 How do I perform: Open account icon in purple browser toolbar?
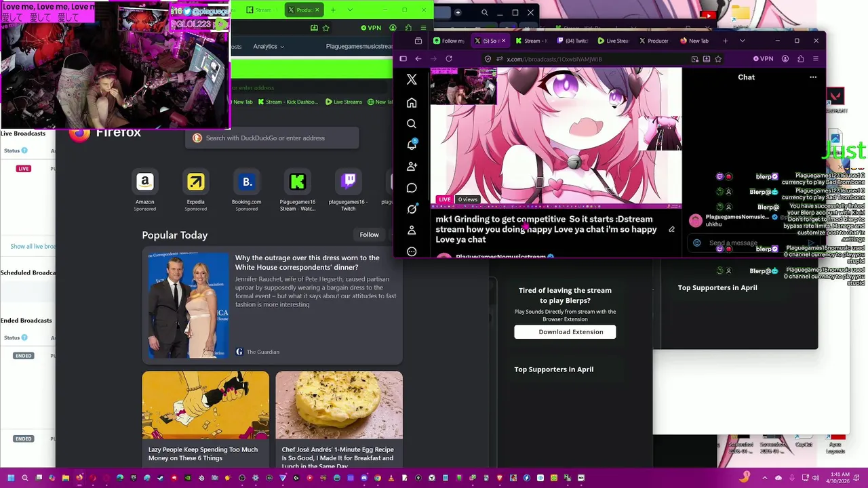tap(785, 59)
